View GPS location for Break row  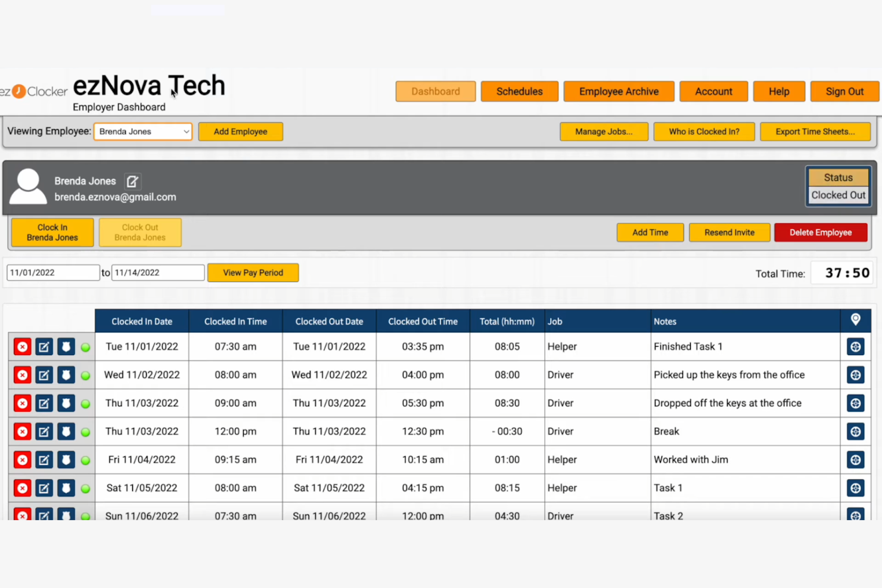pos(856,431)
